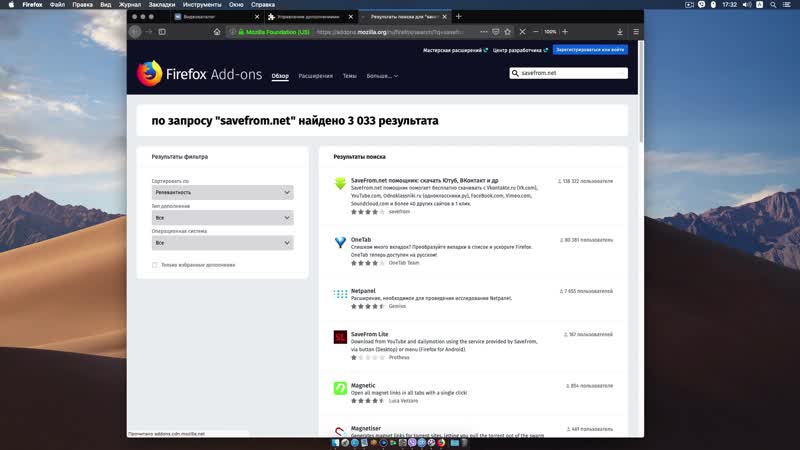Bookmark this page with the star icon
Screen dimensions: 800x450
pos(507,32)
